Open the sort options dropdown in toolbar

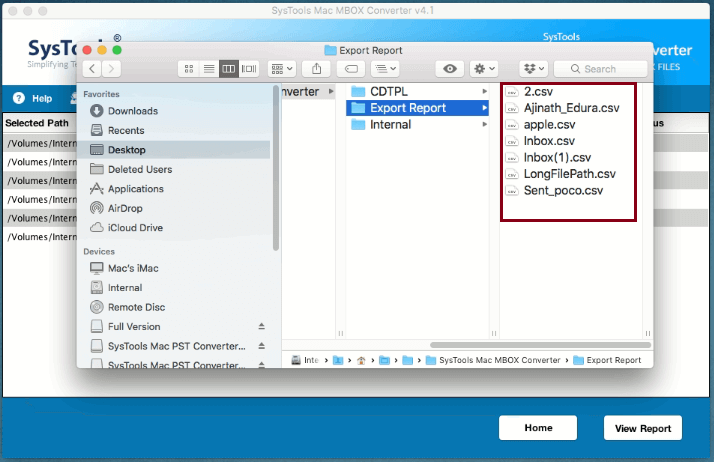click(385, 69)
